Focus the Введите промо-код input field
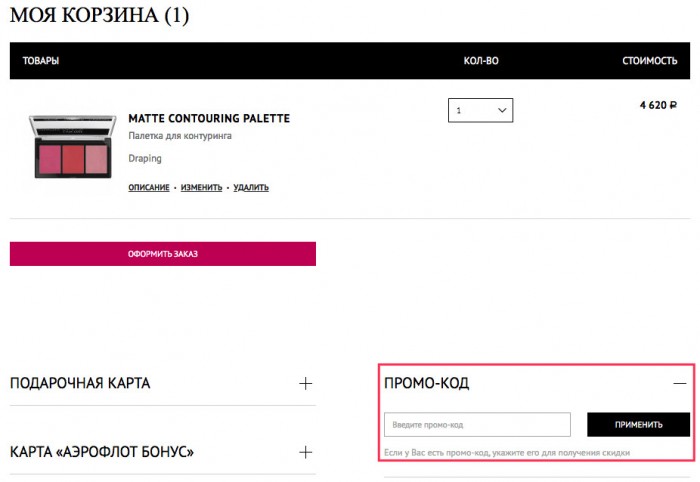Viewport: 700px width, 482px height. [x=477, y=424]
